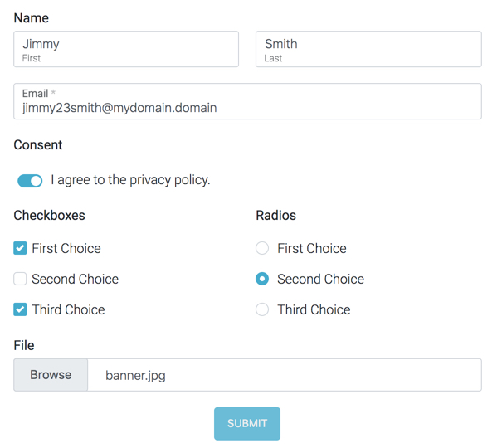The height and width of the screenshot is (448, 497).
Task: Submit the form with the SUBMIT button
Action: 247,424
